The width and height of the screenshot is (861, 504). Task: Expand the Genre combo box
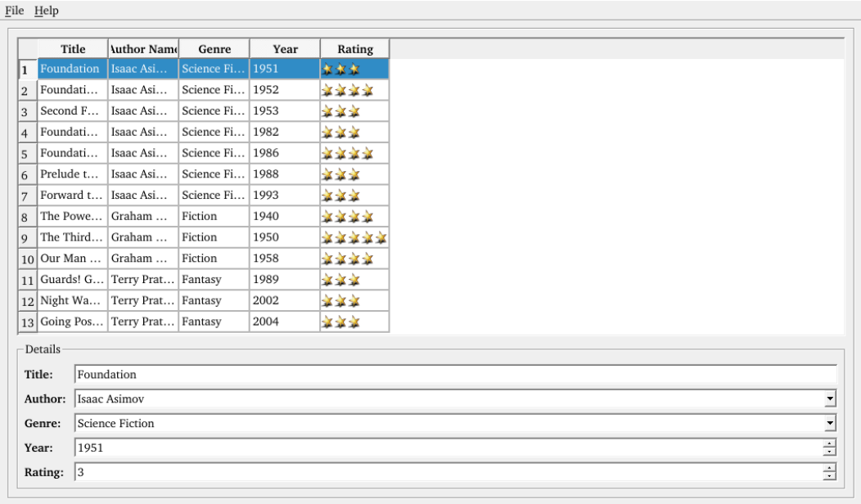[x=830, y=424]
